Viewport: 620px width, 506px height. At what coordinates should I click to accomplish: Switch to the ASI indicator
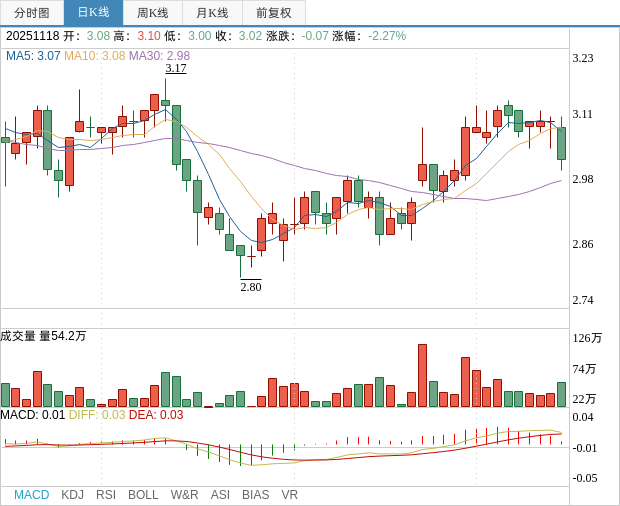(x=220, y=495)
